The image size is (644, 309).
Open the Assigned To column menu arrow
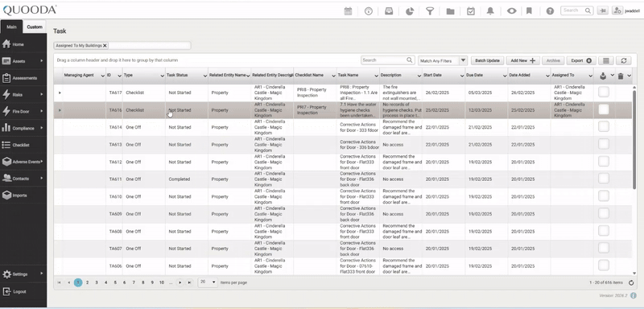[590, 76]
